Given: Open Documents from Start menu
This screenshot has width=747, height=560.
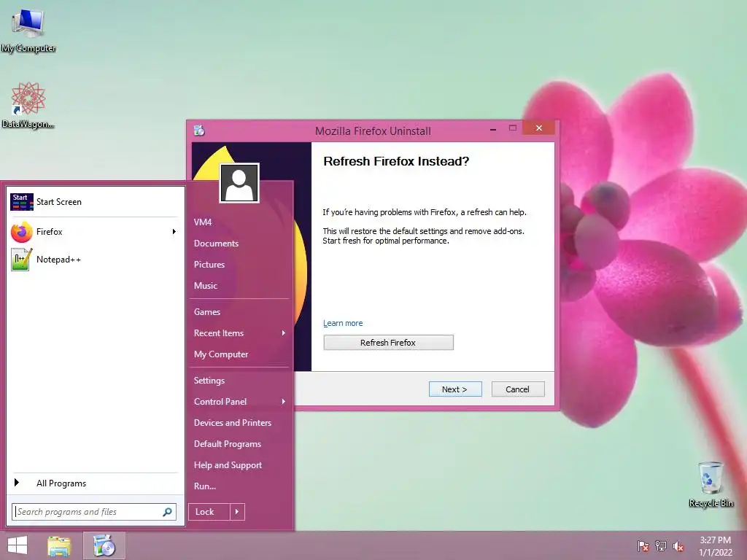Looking at the screenshot, I should (216, 244).
